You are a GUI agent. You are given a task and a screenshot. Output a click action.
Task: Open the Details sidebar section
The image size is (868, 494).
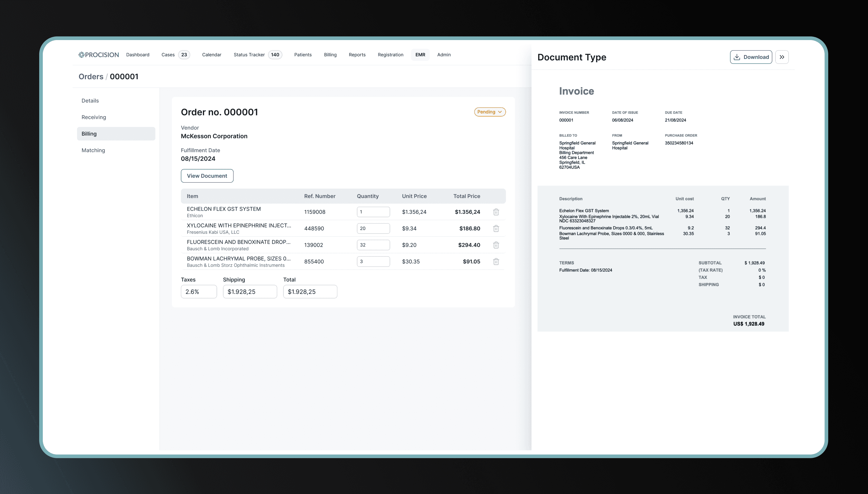coord(90,101)
